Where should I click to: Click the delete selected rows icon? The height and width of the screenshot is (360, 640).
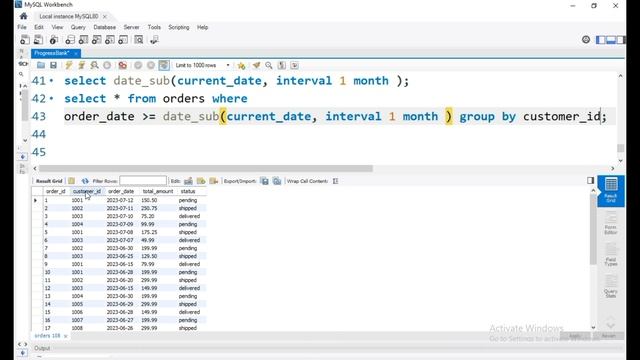click(213, 181)
